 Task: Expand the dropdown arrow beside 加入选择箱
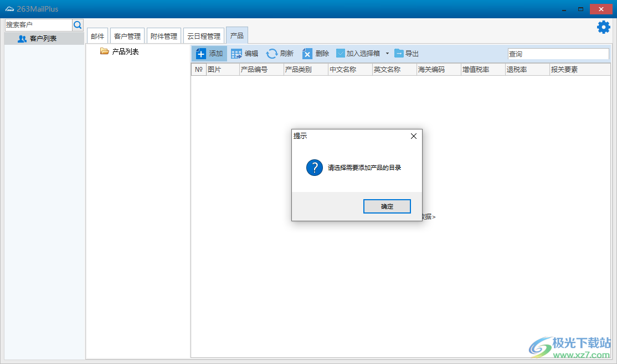387,54
